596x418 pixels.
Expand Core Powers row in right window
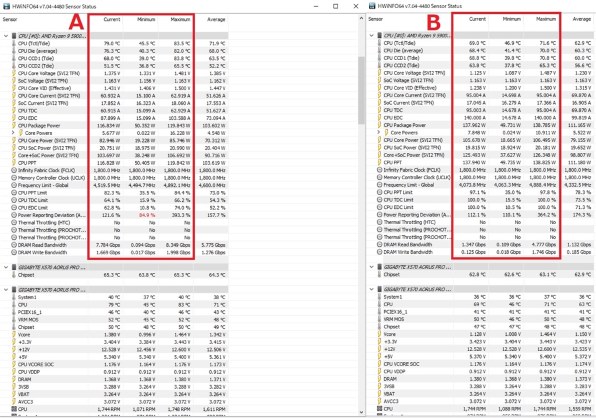coord(379,133)
